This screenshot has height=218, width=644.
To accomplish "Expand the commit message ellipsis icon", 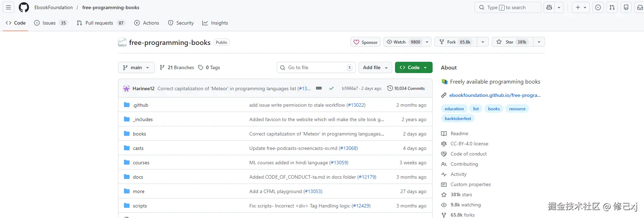I will click(x=319, y=88).
